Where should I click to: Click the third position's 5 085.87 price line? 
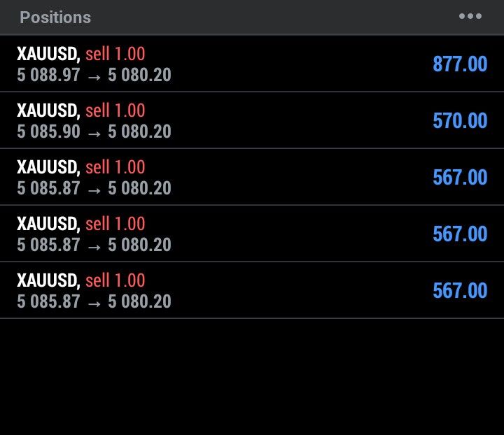click(x=94, y=188)
